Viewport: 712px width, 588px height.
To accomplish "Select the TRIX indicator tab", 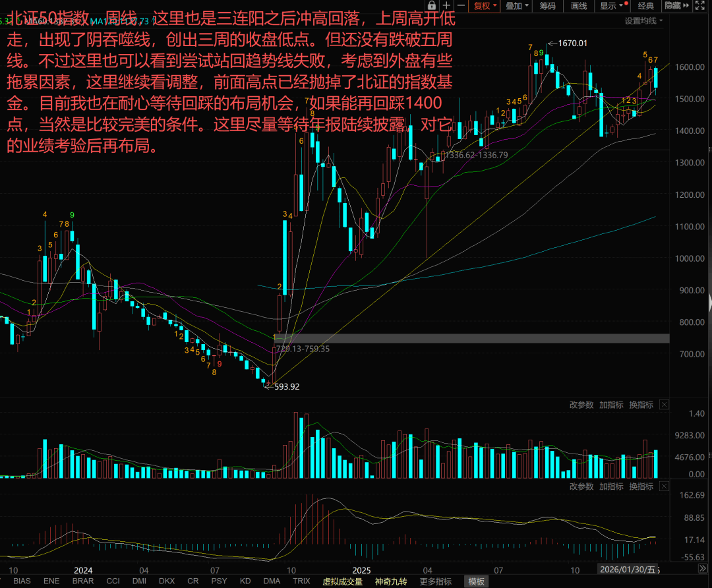I will coord(301,581).
